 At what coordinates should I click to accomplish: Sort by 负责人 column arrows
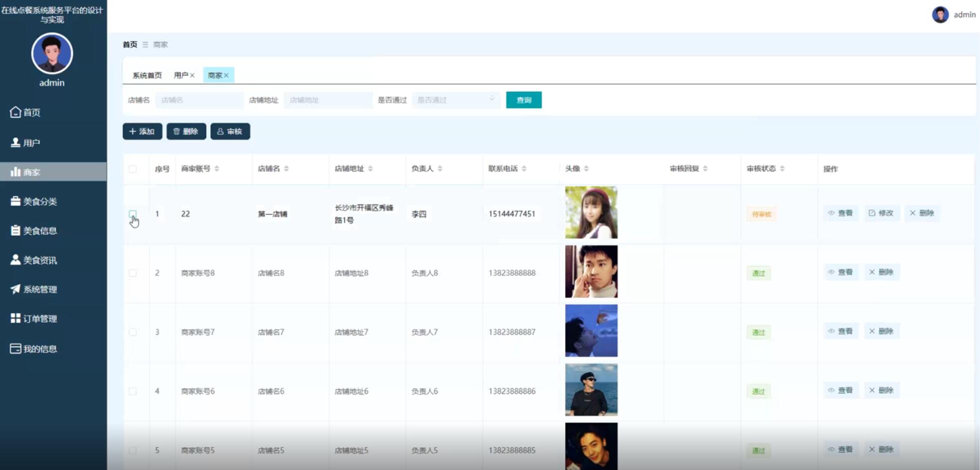pos(440,169)
